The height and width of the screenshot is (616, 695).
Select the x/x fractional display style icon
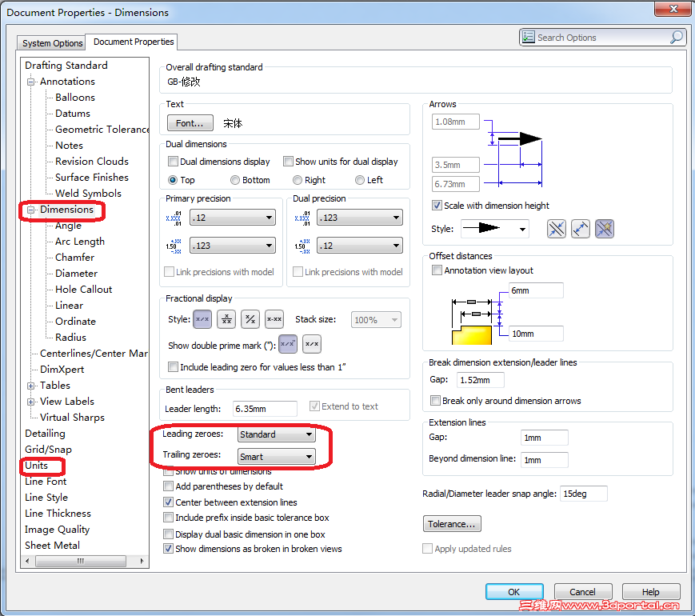(202, 319)
